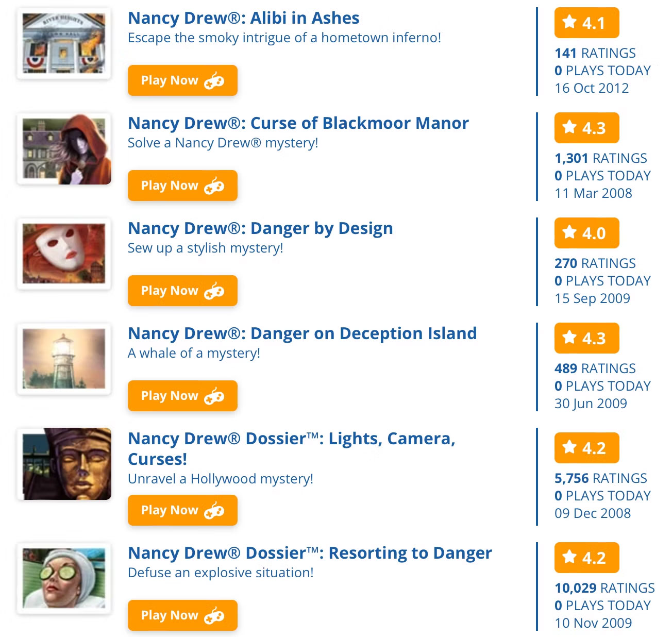Open Nancy Drew: Danger by Design title

(x=260, y=228)
